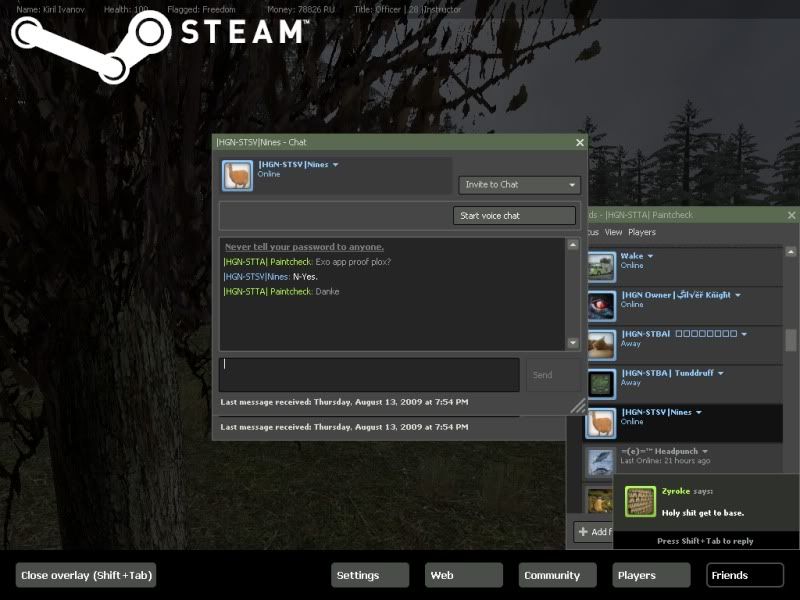The image size is (800, 600).
Task: Select the |HGN-STBA| Tunddruff name
Action: [667, 373]
